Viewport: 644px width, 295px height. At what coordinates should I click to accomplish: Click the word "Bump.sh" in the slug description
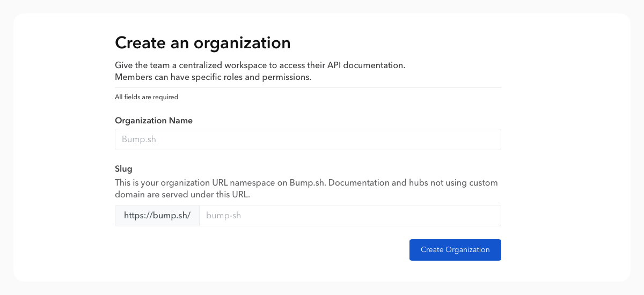(307, 183)
